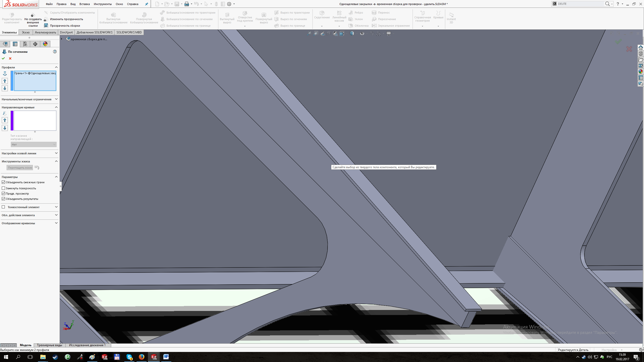The width and height of the screenshot is (644, 362).
Task: Move profile up with the arrow button
Action: point(5,81)
